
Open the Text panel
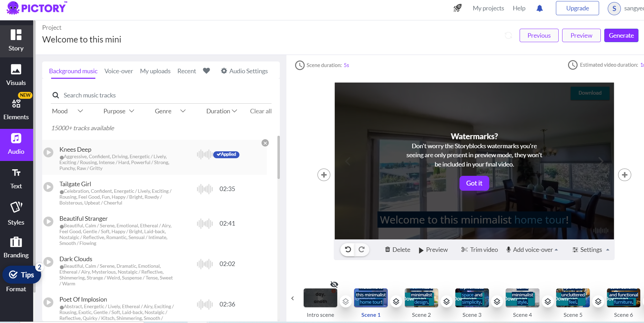click(x=16, y=178)
